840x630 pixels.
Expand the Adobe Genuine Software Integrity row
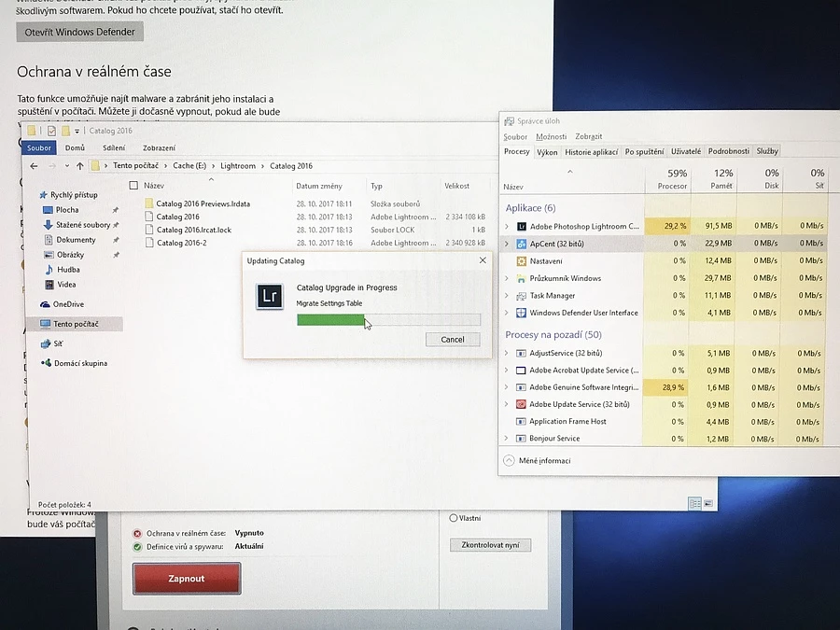pos(506,387)
